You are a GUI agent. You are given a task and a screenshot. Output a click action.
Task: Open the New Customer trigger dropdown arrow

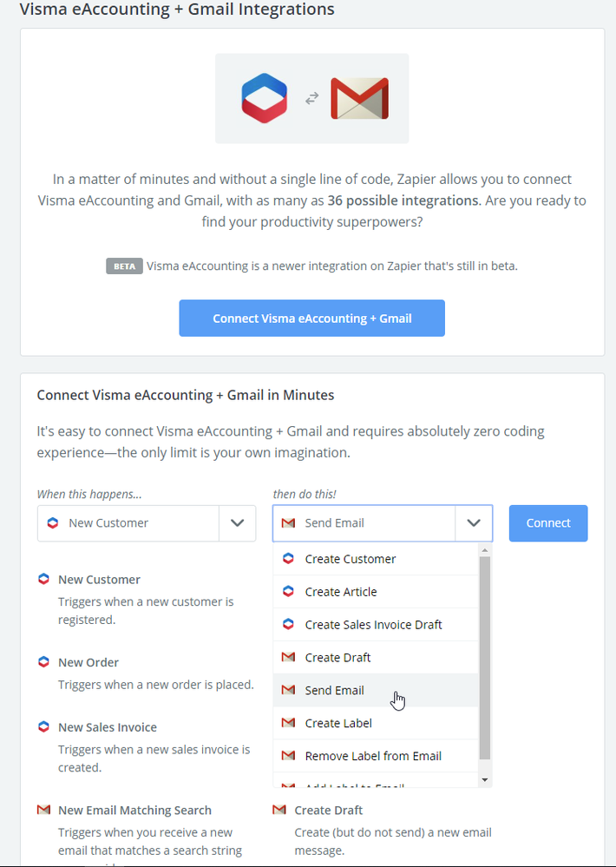238,523
